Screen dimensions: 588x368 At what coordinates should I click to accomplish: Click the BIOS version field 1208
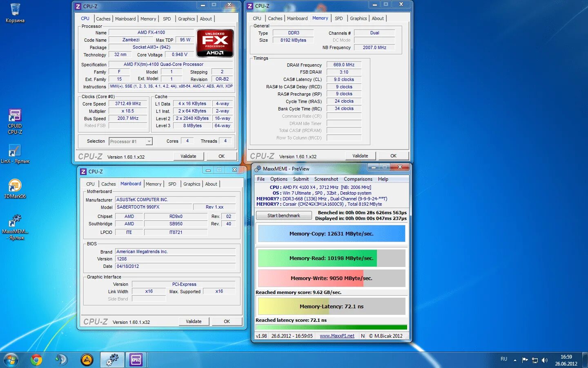pyautogui.click(x=176, y=259)
